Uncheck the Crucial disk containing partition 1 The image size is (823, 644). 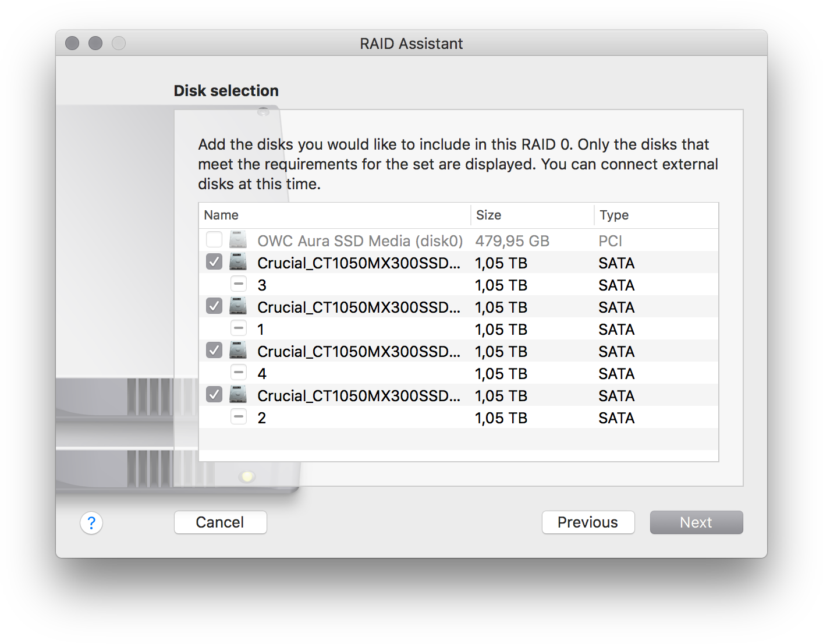[214, 306]
